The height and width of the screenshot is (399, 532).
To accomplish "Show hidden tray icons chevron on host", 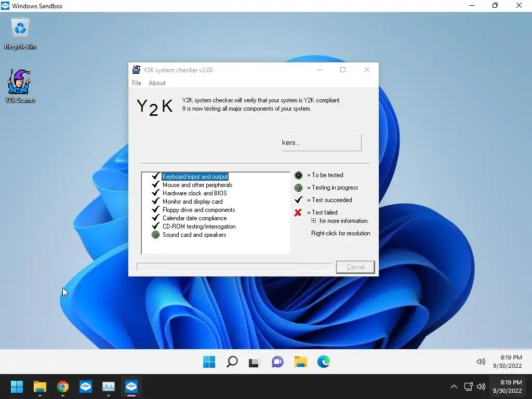I will pos(454,387).
